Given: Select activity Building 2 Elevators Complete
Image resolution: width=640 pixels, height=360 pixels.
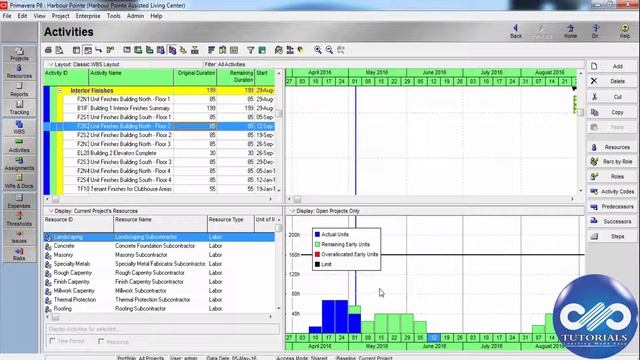Looking at the screenshot, I should [169, 153].
